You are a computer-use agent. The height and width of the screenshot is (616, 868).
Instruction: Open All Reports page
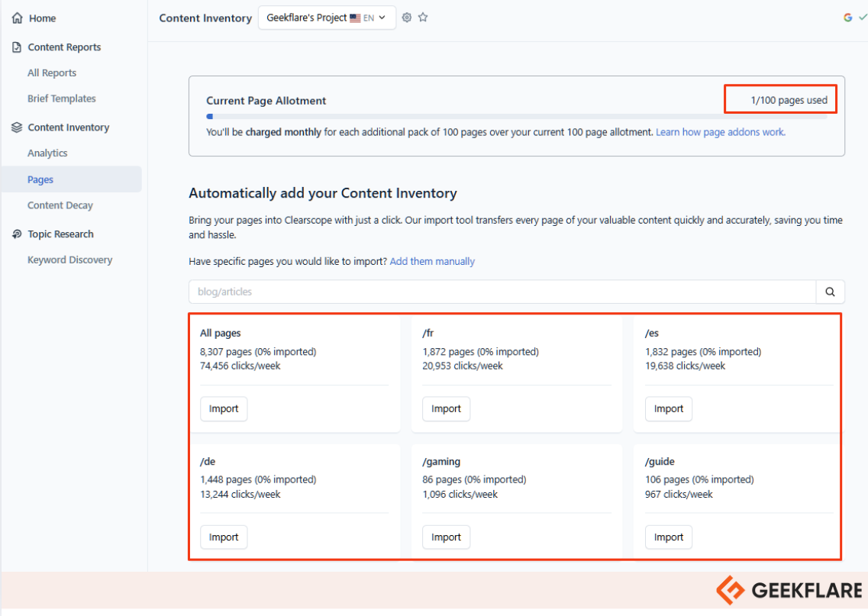(x=52, y=73)
